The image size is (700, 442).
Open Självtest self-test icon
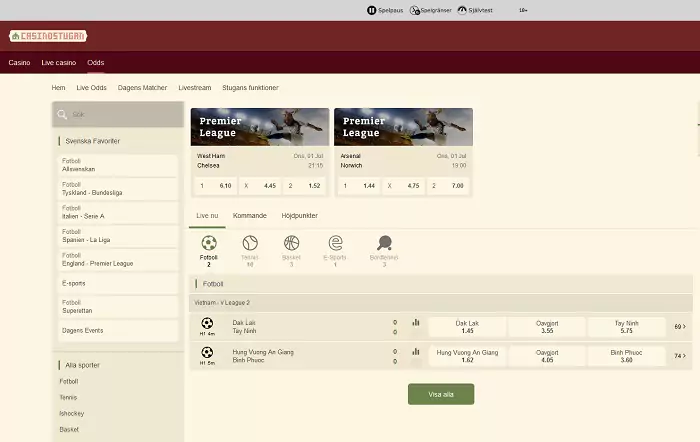[462, 10]
